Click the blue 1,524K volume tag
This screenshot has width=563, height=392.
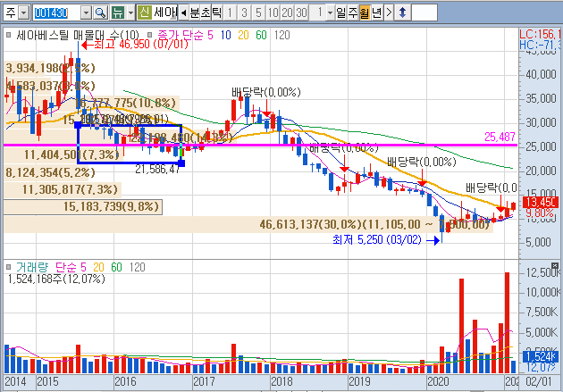coord(541,356)
